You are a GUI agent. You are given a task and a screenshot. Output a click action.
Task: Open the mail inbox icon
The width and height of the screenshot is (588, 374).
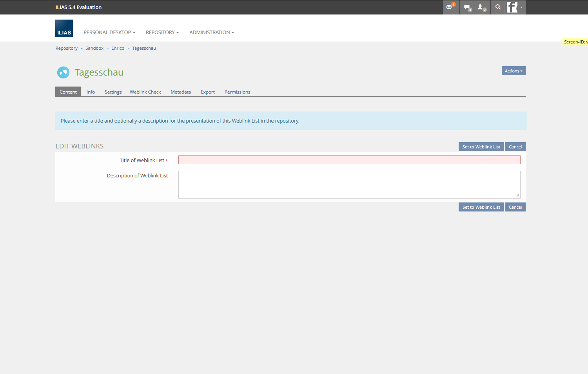(x=450, y=7)
